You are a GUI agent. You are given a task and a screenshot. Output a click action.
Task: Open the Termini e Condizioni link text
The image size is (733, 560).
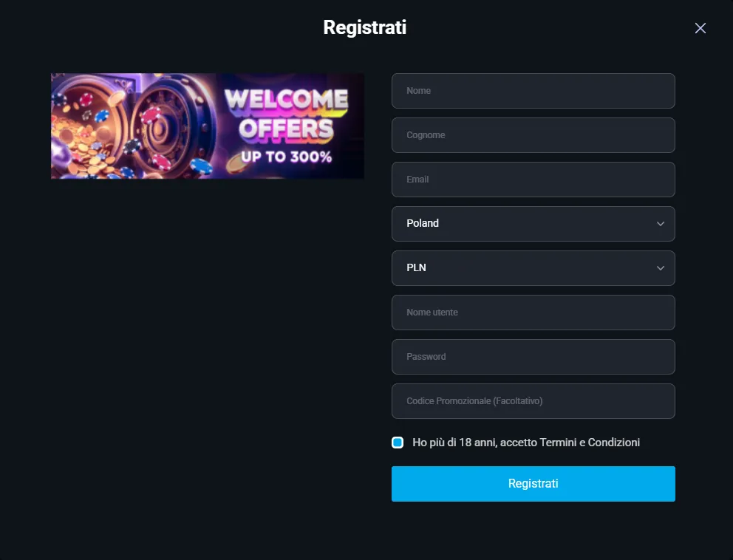point(590,443)
